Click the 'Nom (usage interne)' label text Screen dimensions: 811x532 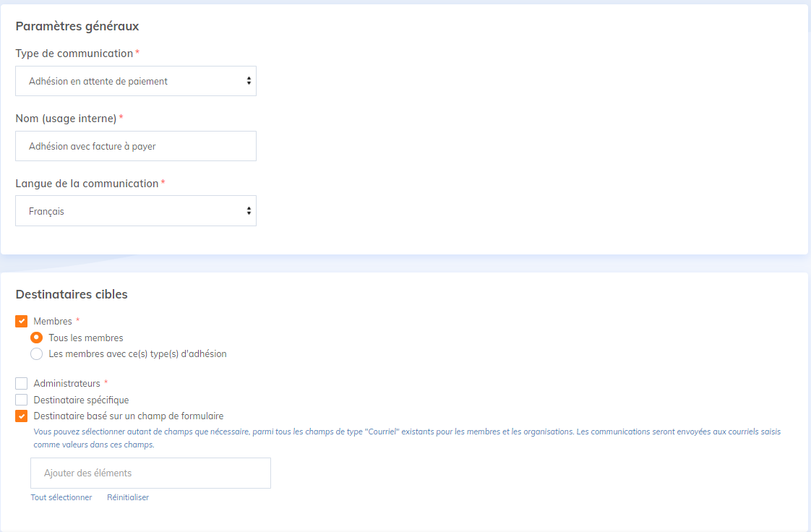click(66, 119)
